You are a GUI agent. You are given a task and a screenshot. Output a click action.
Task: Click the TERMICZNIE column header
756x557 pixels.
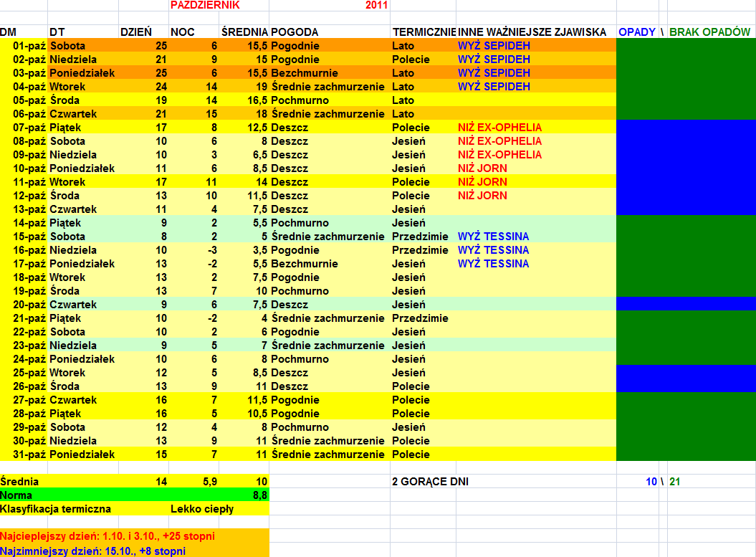click(x=424, y=32)
